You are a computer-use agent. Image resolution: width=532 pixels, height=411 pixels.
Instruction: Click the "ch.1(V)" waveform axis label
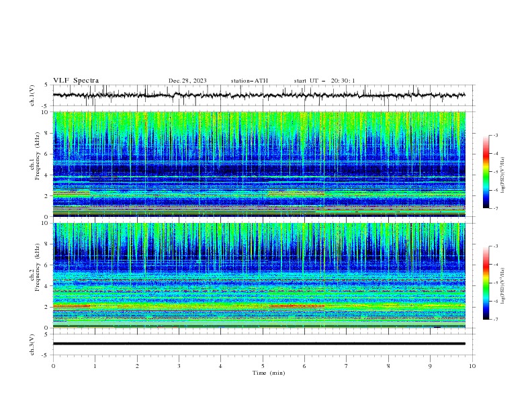click(x=32, y=95)
